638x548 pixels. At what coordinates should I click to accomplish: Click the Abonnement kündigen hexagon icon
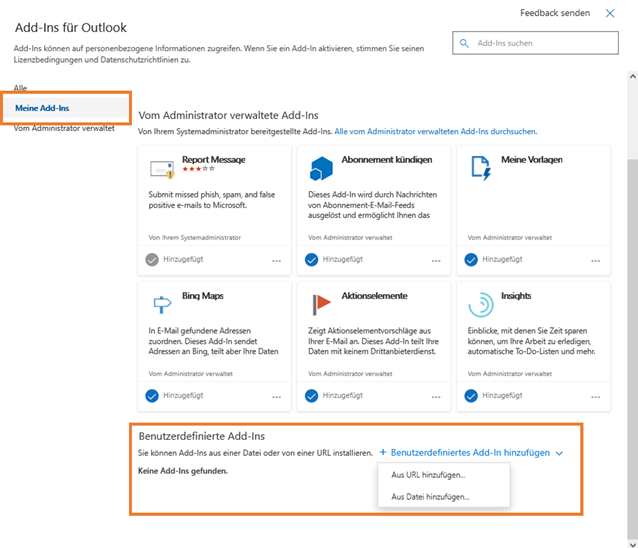[321, 168]
